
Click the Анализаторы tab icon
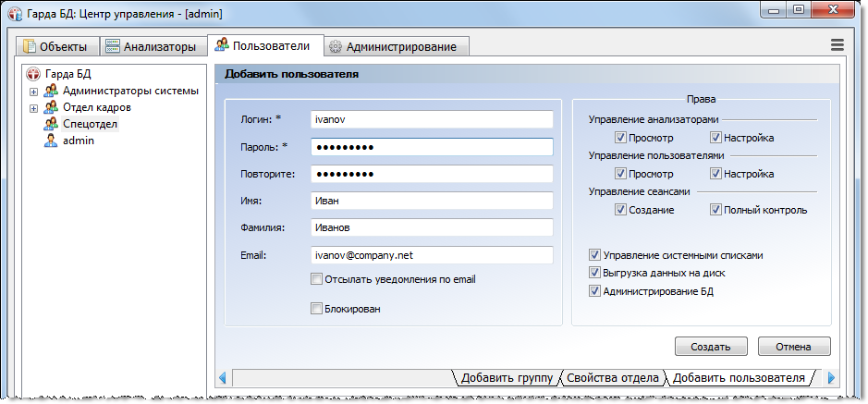[113, 46]
